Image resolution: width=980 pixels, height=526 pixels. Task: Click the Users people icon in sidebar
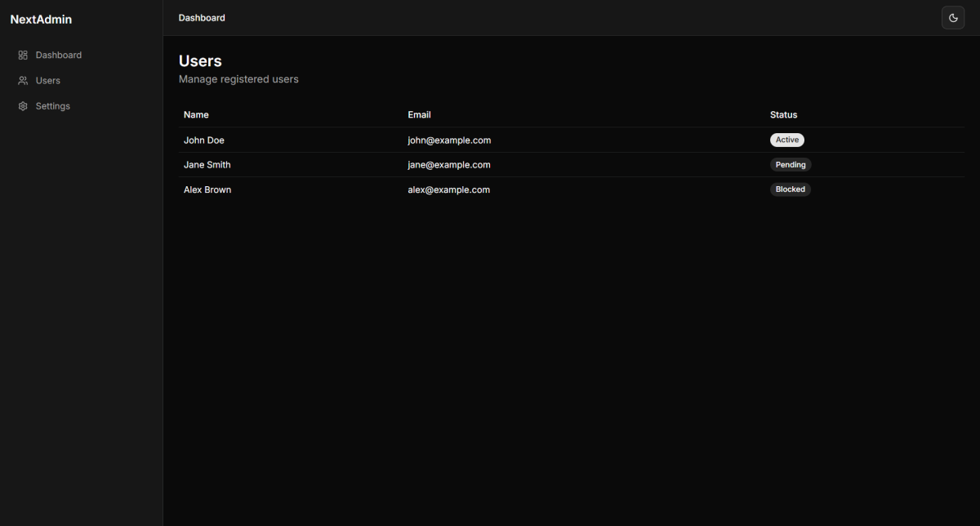click(x=23, y=81)
